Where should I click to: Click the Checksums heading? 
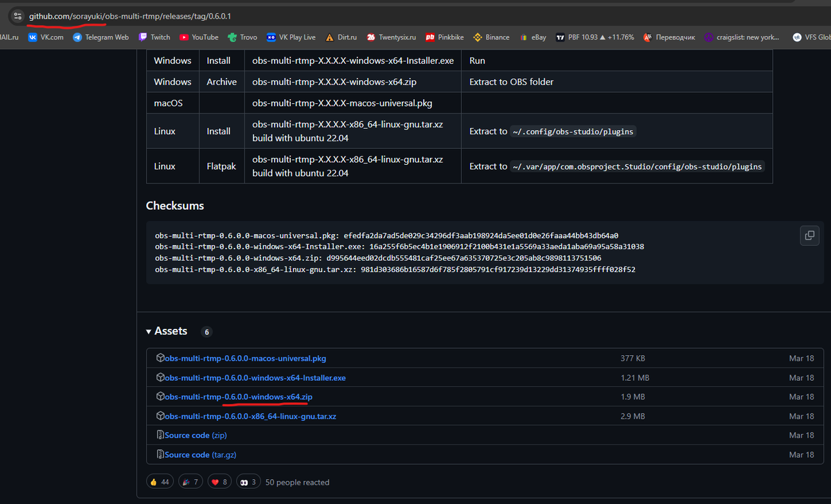click(175, 206)
